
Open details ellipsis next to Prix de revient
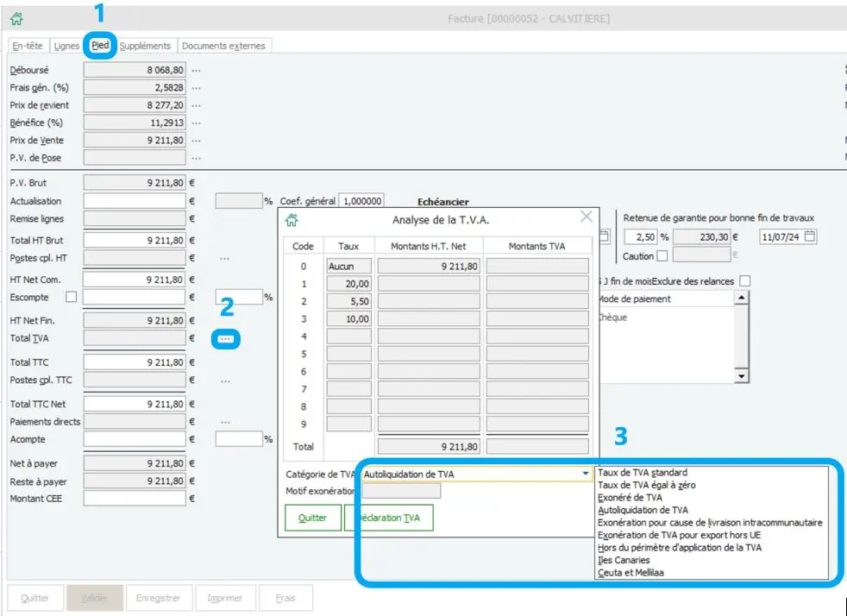tap(196, 105)
